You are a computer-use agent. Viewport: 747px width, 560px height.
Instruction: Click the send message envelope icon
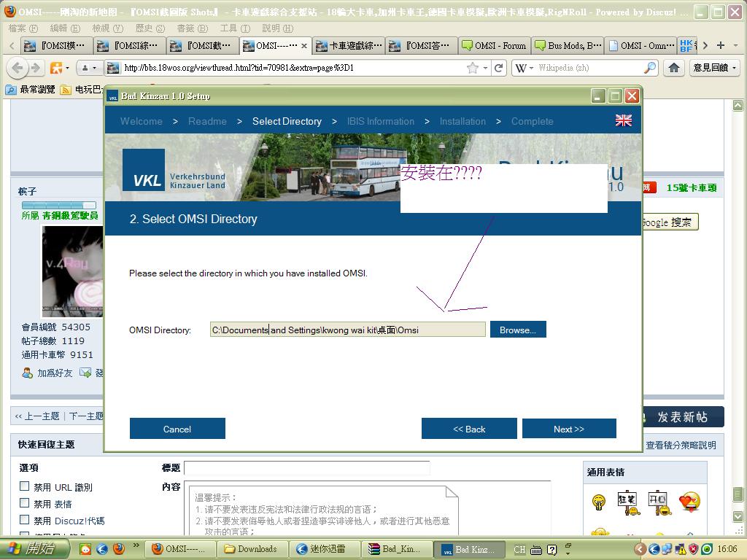pyautogui.click(x=85, y=373)
